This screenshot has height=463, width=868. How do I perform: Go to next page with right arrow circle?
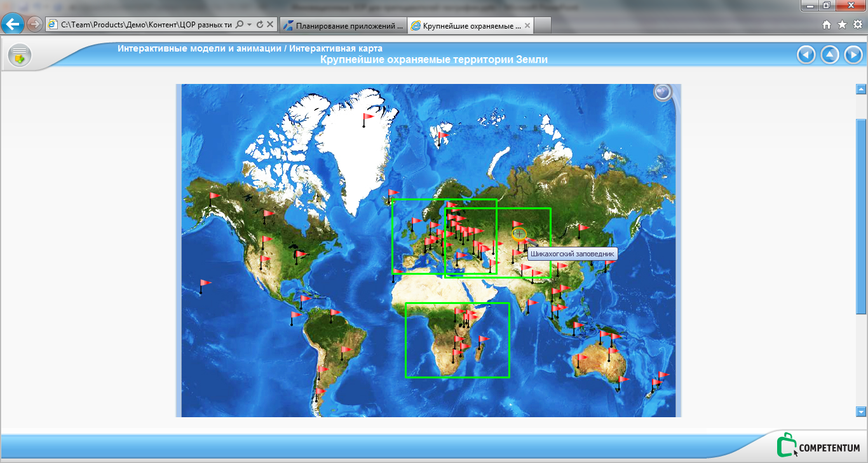[x=853, y=55]
